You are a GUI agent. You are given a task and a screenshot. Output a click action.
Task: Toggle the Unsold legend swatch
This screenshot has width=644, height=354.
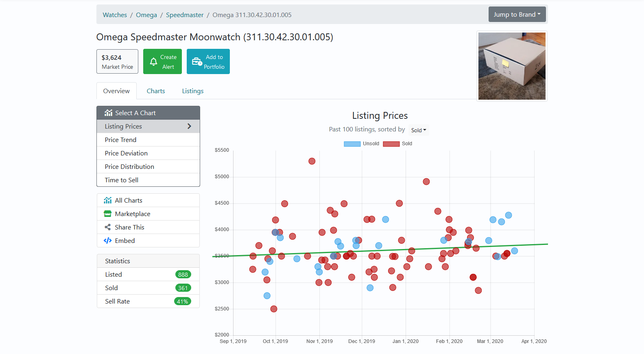pyautogui.click(x=352, y=144)
